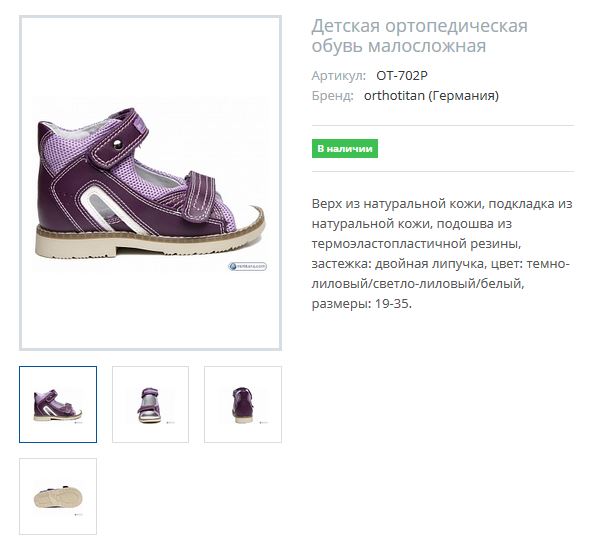
Task: Click the Артикул label
Action: 339,76
